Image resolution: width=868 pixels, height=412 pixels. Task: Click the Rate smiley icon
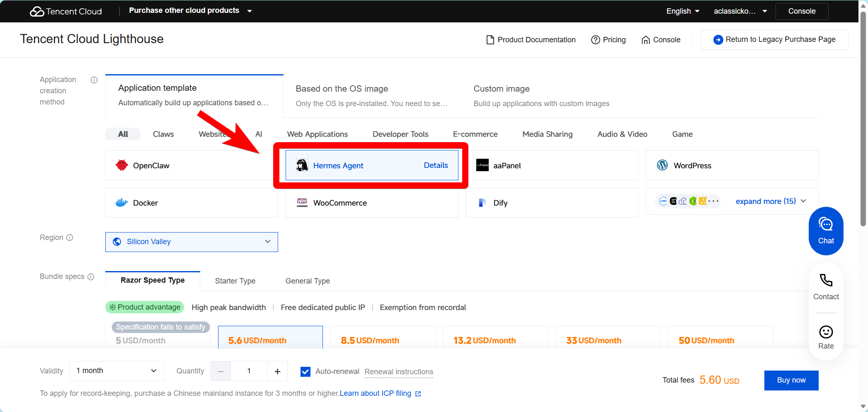tap(826, 332)
